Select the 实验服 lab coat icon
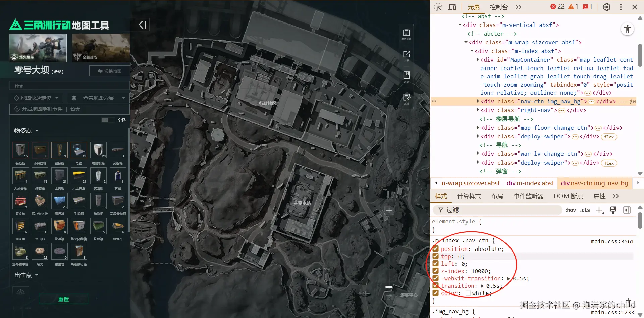The image size is (644, 318). (x=98, y=176)
